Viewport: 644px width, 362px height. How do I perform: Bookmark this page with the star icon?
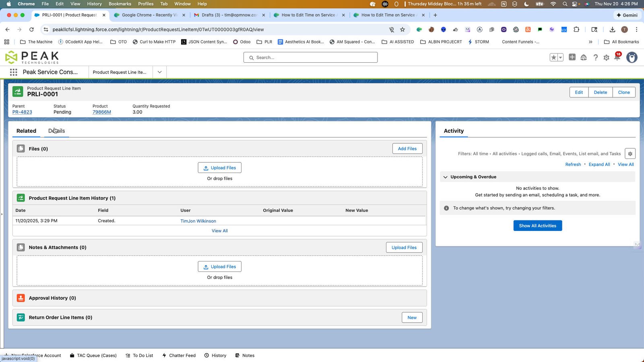(x=402, y=29)
